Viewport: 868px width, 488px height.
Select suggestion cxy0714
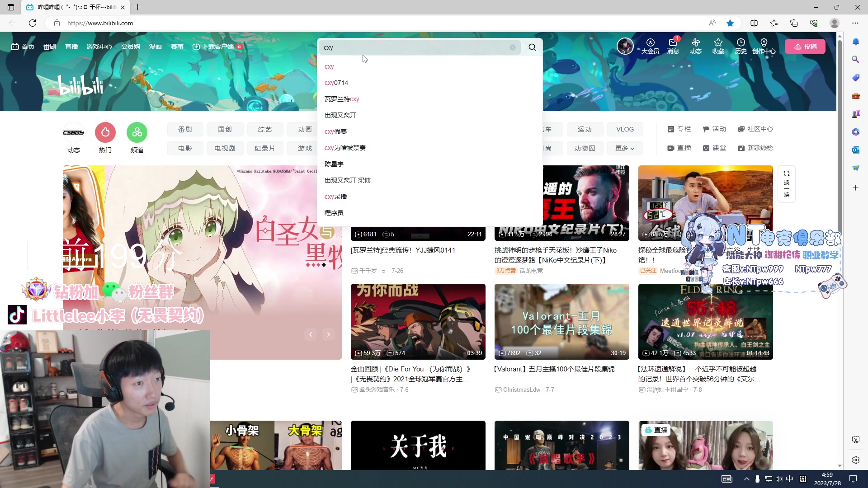429,83
